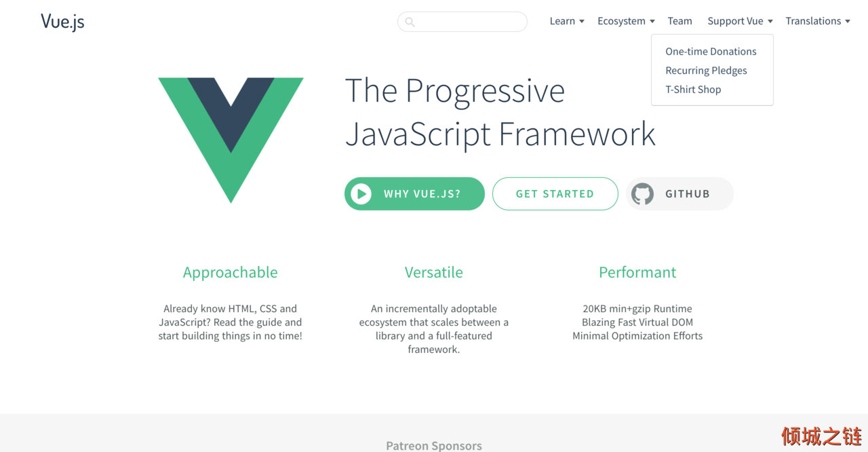The image size is (868, 452).
Task: Click the GITHUB button label
Action: [x=688, y=193]
